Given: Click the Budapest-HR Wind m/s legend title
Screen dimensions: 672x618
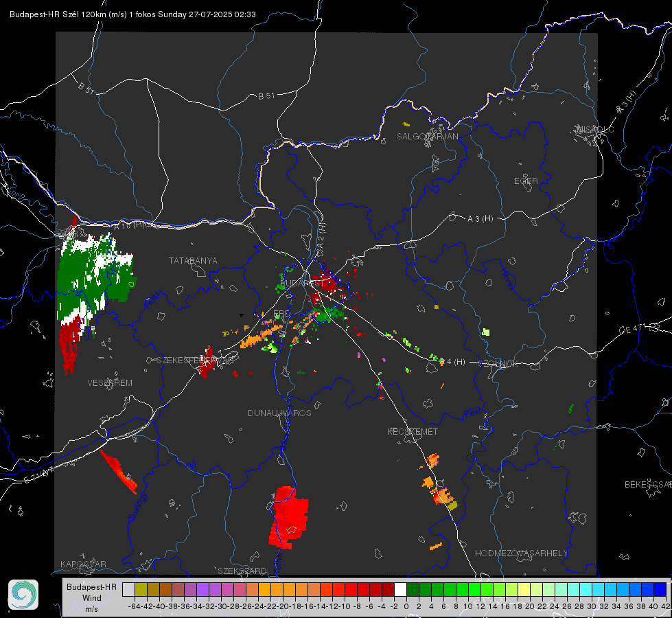Looking at the screenshot, I should 91,598.
